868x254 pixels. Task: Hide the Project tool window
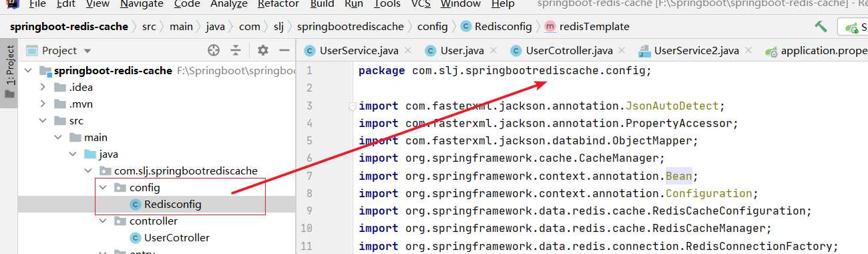[284, 50]
